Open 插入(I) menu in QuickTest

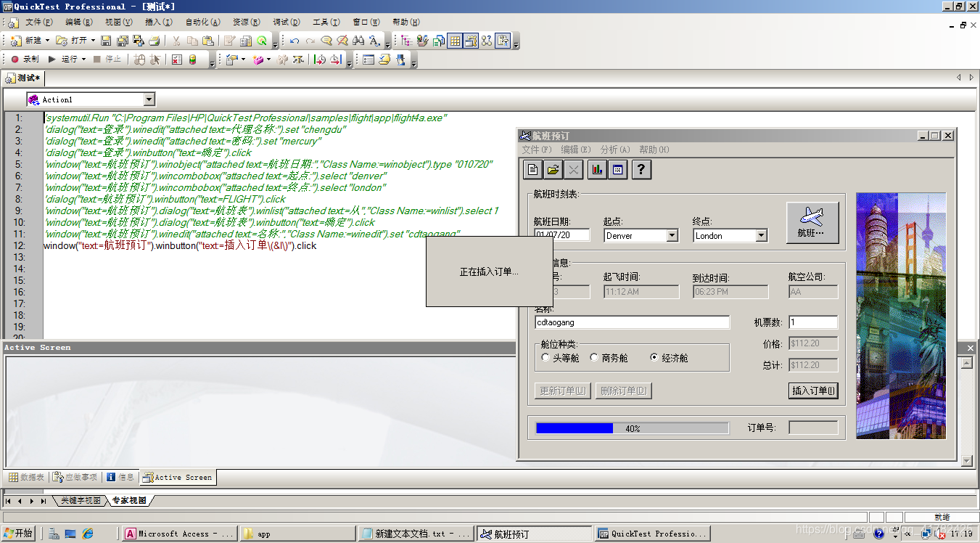pyautogui.click(x=158, y=23)
